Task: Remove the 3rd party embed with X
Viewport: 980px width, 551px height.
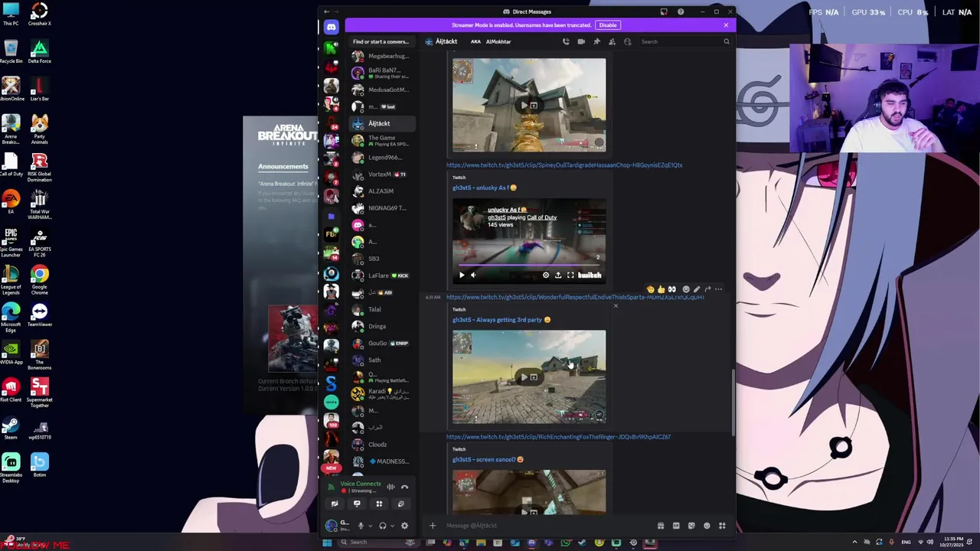Action: (x=616, y=306)
